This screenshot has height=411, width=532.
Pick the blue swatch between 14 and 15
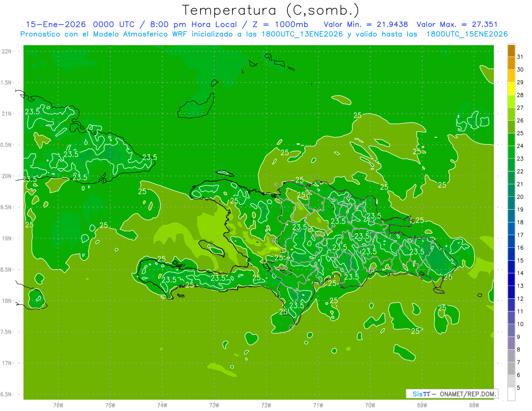[x=511, y=267]
